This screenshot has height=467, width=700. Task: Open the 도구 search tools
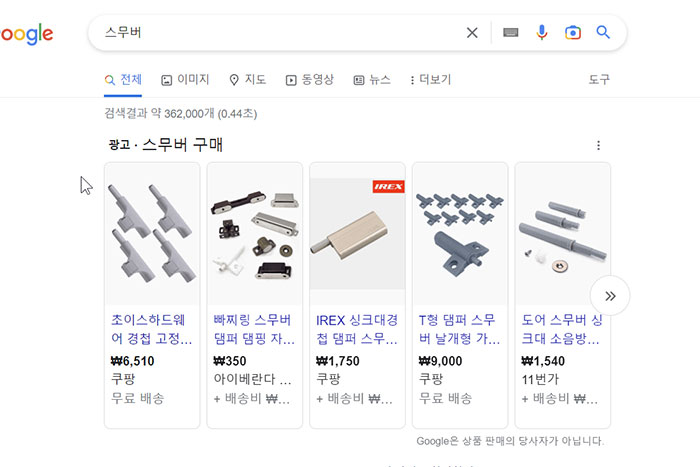click(599, 79)
